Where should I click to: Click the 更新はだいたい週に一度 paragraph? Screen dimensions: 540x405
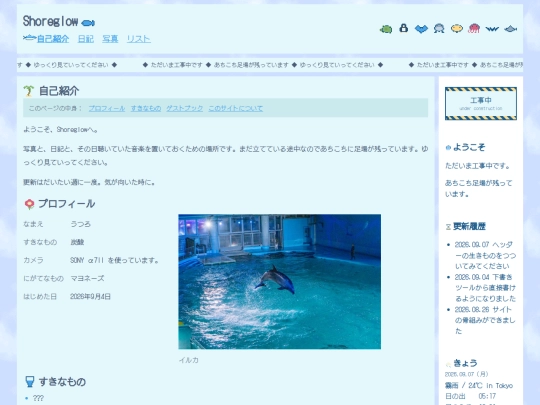pos(89,182)
